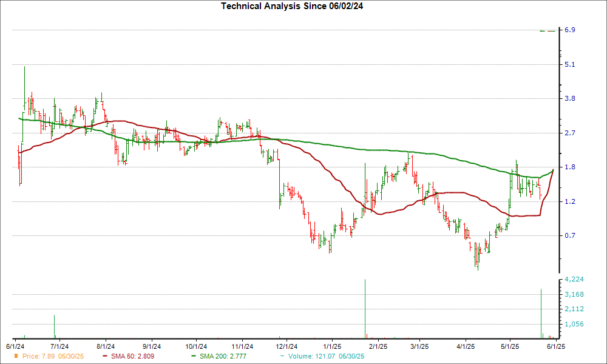Click the 8/1/24 date axis label

[105, 346]
